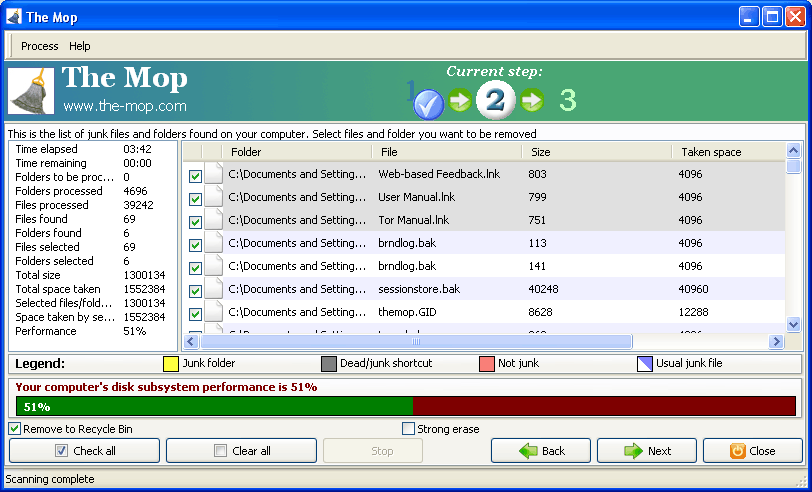
Task: Click vertical scrollbar up arrow
Action: [793, 151]
